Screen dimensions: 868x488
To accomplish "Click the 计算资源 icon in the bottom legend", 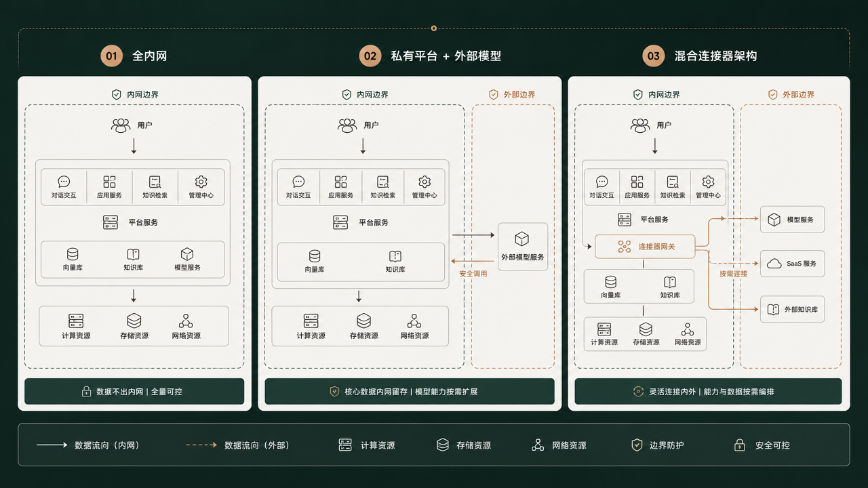I will 345,445.
